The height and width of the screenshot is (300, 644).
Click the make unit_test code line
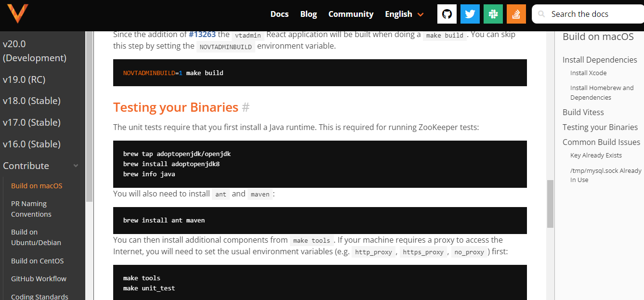(149, 288)
